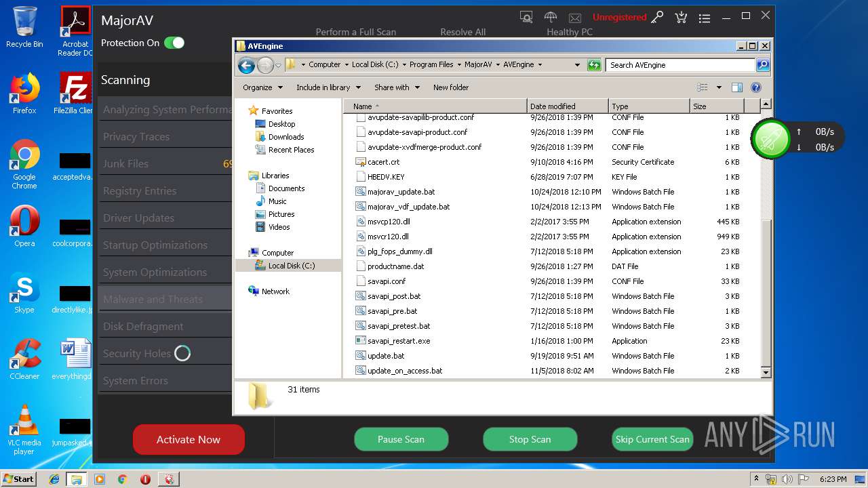
Task: Open the view options dropdown arrow
Action: click(719, 87)
